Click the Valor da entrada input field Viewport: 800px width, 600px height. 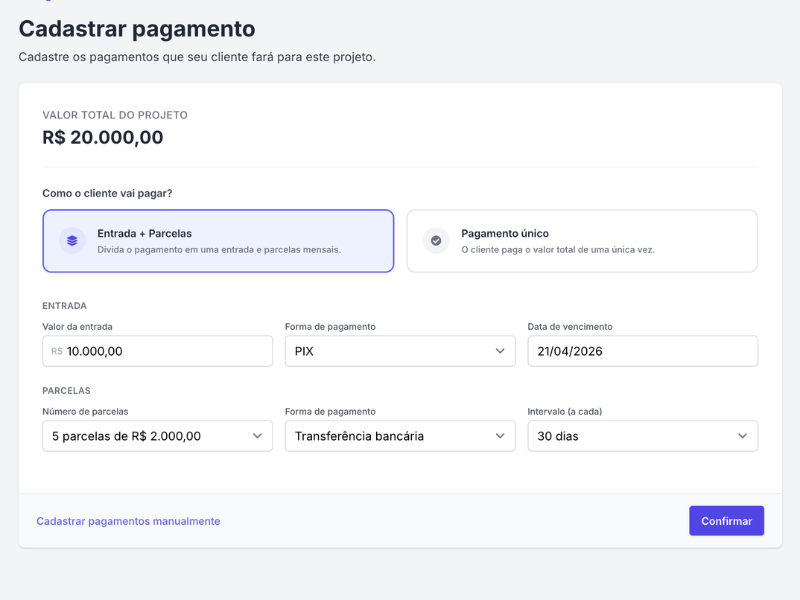click(x=158, y=351)
